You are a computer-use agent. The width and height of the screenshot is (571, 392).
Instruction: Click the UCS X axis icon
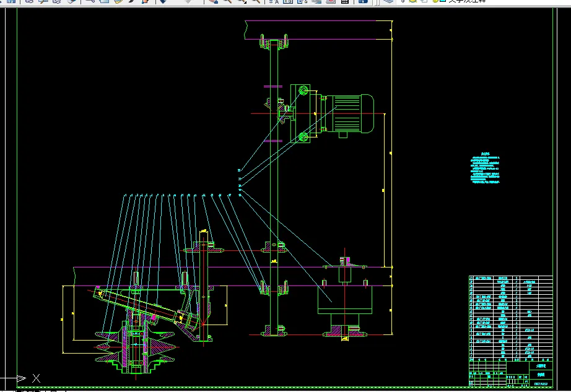point(22,378)
